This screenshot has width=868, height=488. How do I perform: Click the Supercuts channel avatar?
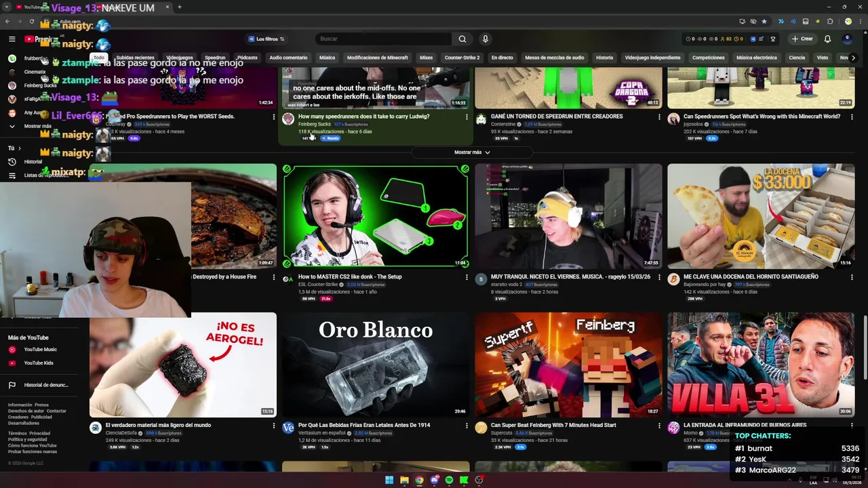(x=481, y=428)
